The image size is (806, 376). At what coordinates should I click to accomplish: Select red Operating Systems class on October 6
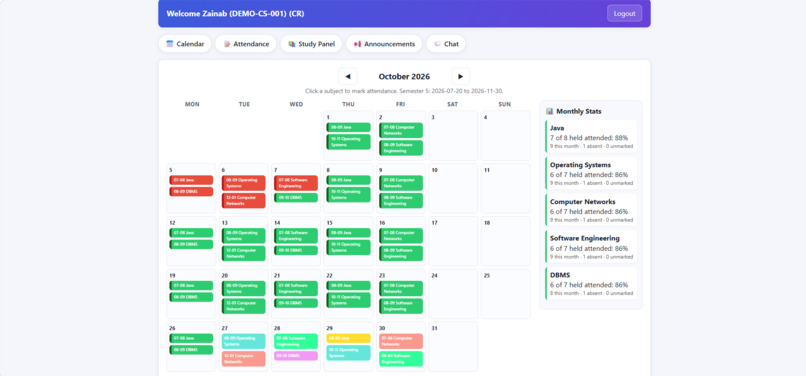[244, 183]
